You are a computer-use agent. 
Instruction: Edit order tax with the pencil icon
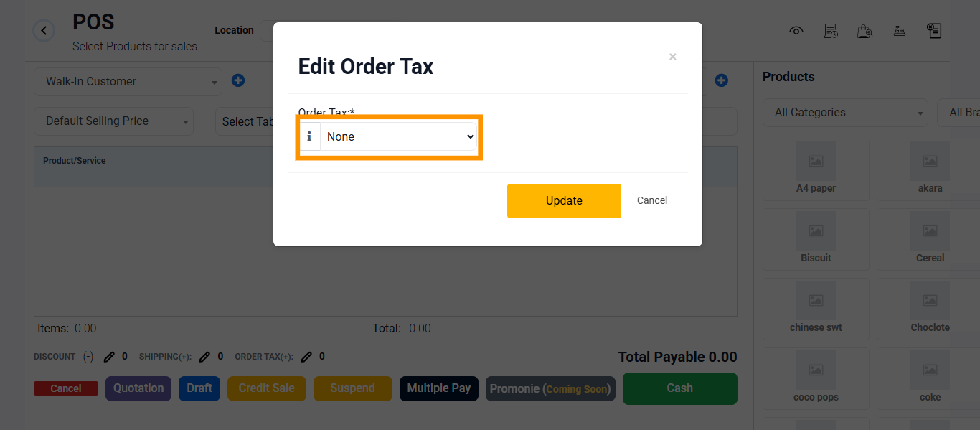click(x=306, y=357)
